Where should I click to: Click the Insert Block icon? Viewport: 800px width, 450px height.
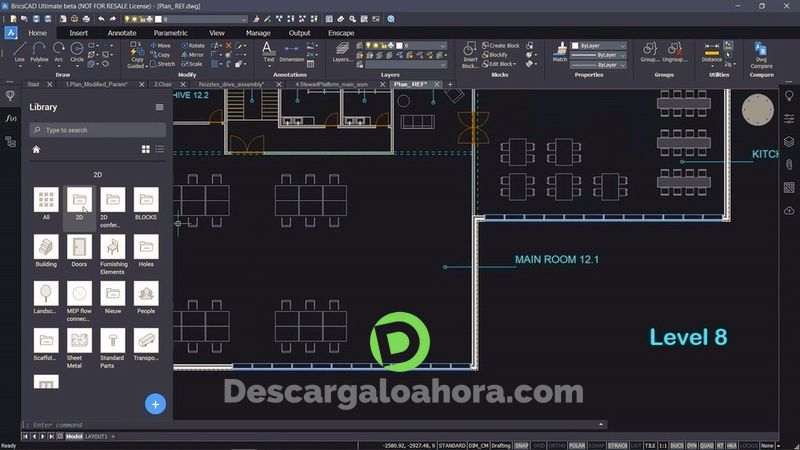click(x=469, y=55)
